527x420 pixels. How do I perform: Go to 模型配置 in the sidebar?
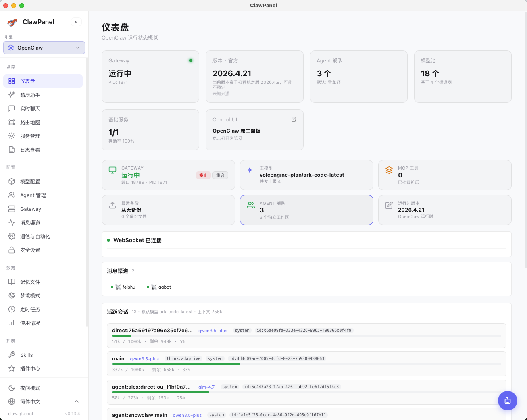(x=30, y=181)
